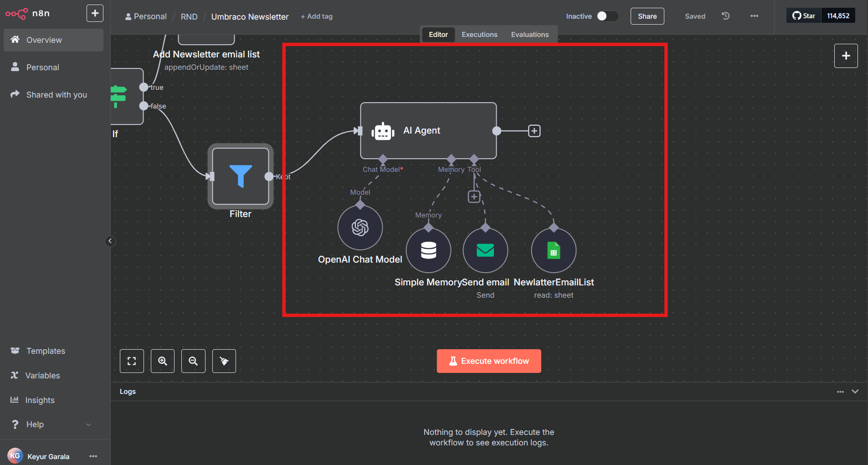Open the Simple Memory node
The width and height of the screenshot is (868, 465).
point(428,250)
